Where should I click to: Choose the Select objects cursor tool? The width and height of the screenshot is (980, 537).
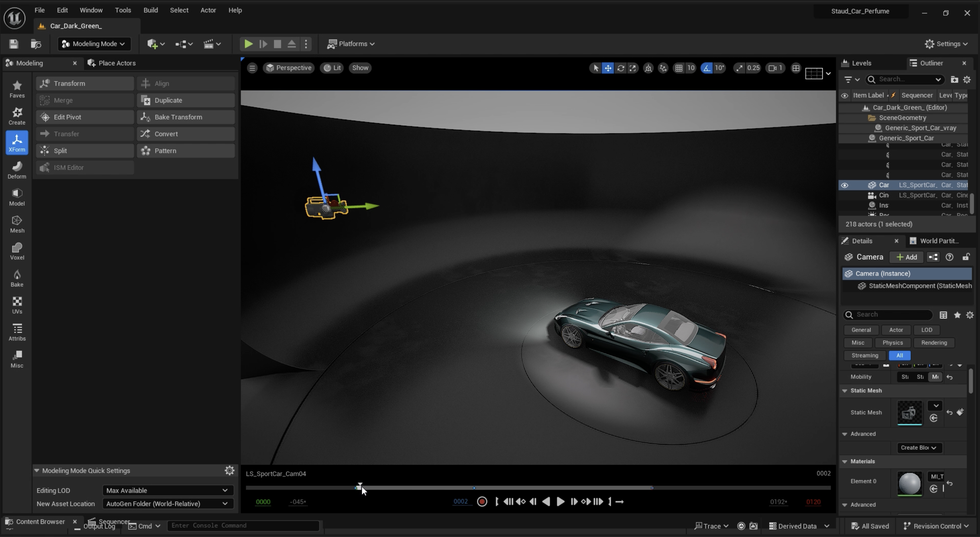(x=595, y=68)
